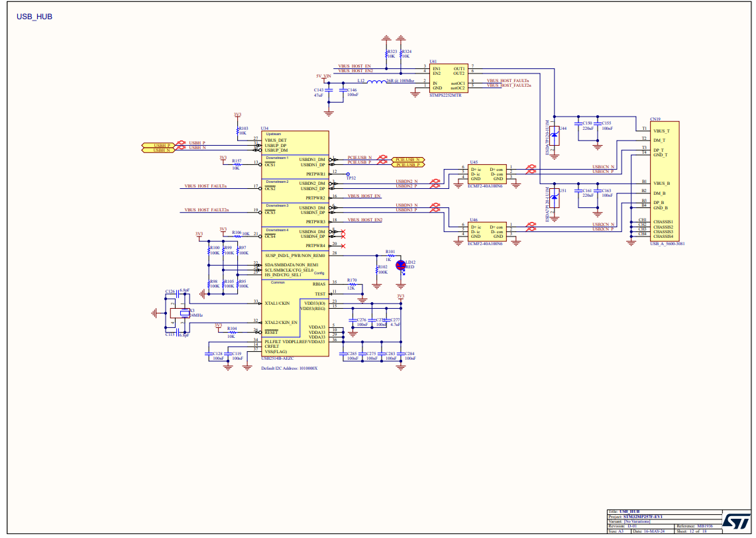Viewport: 756px width, 538px height.
Task: Select capacitor C126 6.8pF symbol
Action: [178, 294]
